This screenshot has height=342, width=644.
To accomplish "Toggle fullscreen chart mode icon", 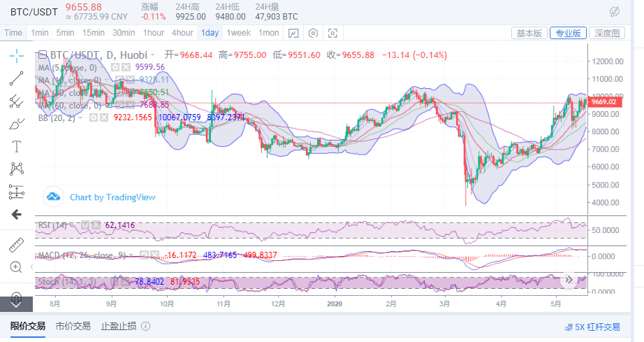I will [x=332, y=33].
